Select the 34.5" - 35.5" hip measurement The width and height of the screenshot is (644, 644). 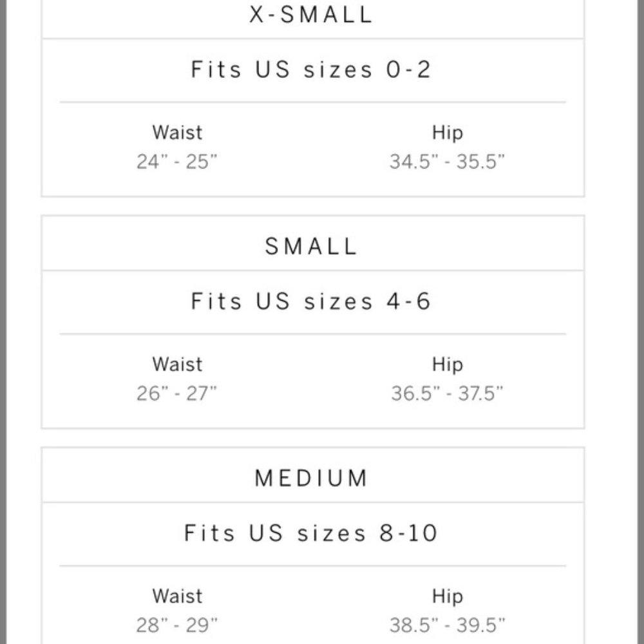pos(447,162)
